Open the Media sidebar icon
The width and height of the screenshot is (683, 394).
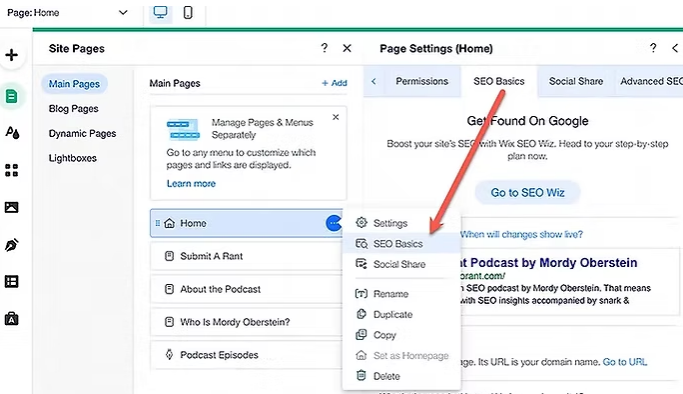tap(12, 207)
